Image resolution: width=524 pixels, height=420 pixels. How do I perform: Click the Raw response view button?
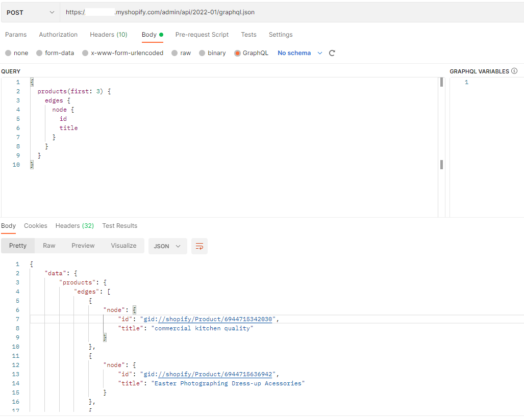coord(49,246)
